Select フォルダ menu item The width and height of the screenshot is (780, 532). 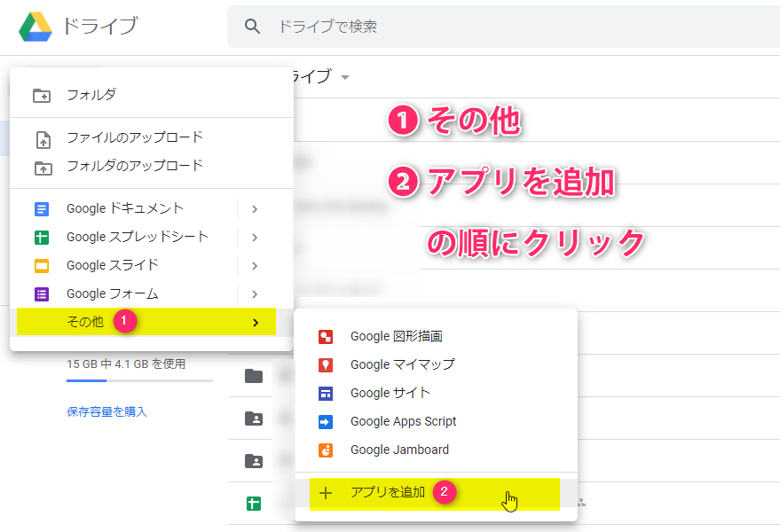tap(151, 95)
